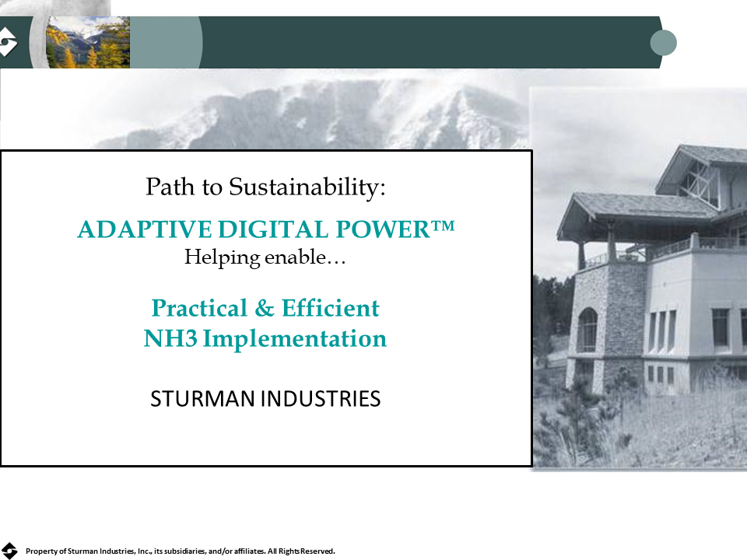747x560 pixels.
Task: Click the gray circle at header's right end
Action: pos(663,42)
